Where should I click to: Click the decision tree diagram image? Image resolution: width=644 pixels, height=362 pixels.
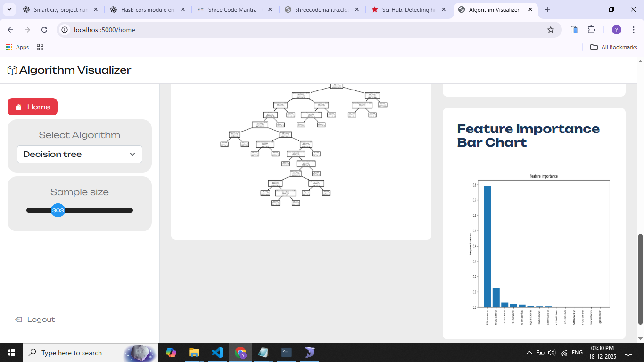tap(302, 146)
